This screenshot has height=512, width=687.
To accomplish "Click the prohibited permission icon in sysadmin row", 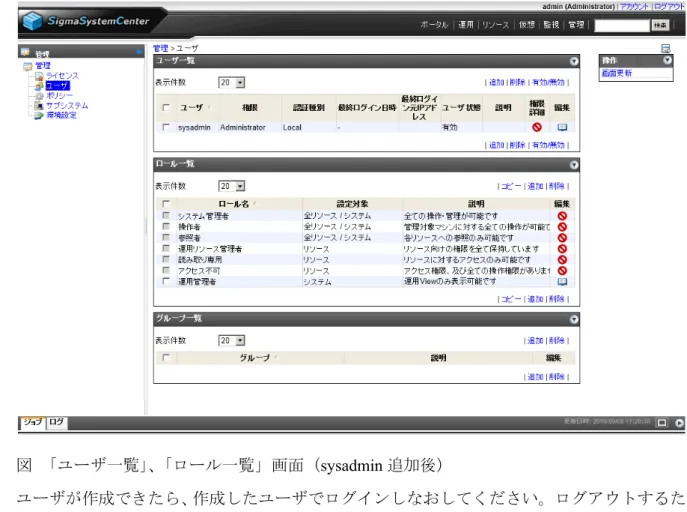I will [537, 127].
